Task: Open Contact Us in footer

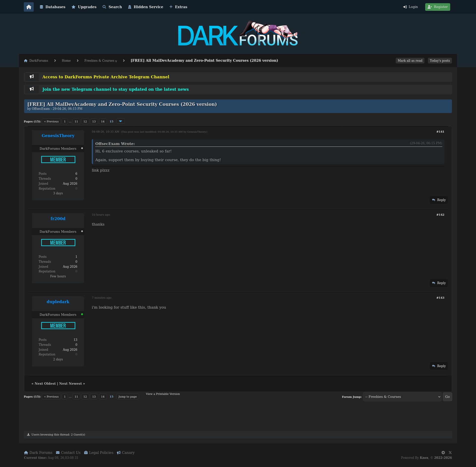Action: click(68, 453)
